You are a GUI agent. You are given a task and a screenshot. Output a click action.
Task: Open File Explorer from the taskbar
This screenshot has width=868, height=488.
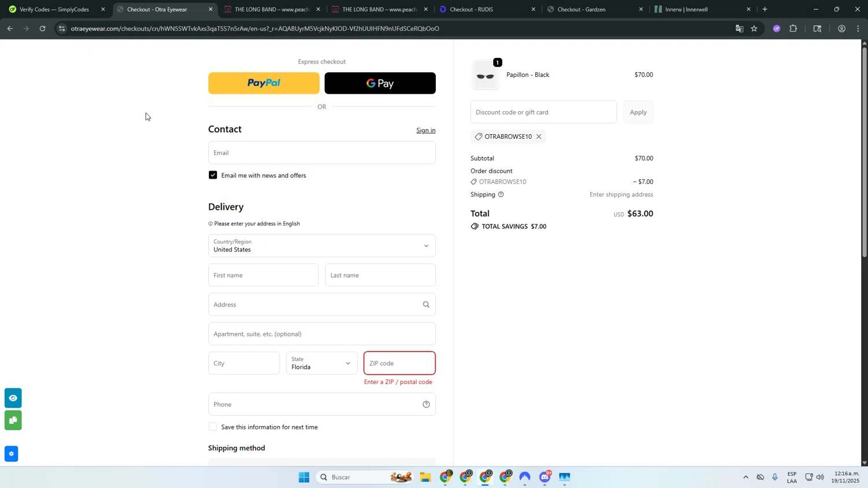coord(425,477)
